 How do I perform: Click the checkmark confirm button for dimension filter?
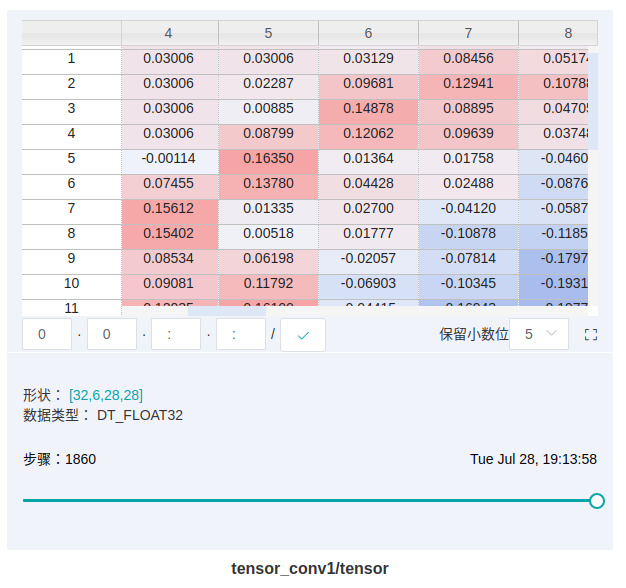pos(304,335)
